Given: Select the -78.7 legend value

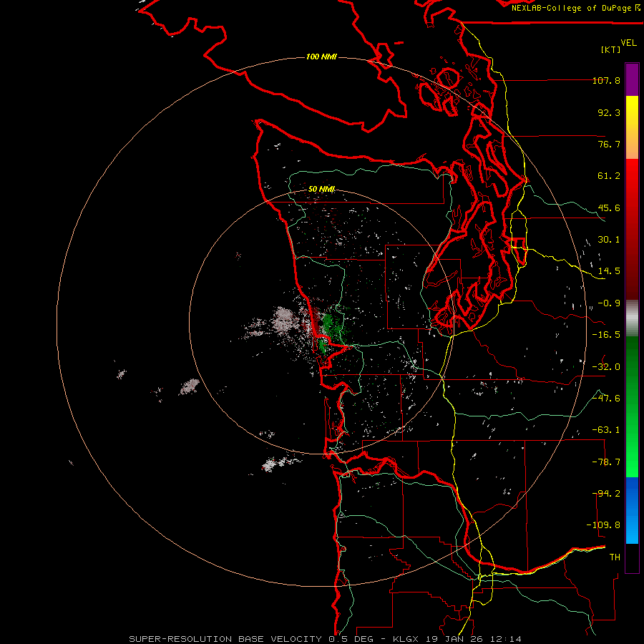Looking at the screenshot, I should (x=606, y=462).
